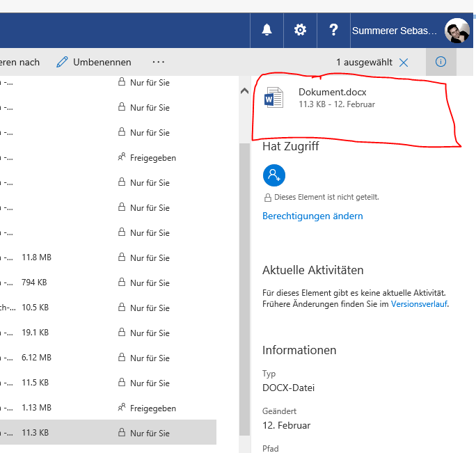The image size is (476, 453).
Task: Open the more options ellipsis menu
Action: click(x=159, y=62)
